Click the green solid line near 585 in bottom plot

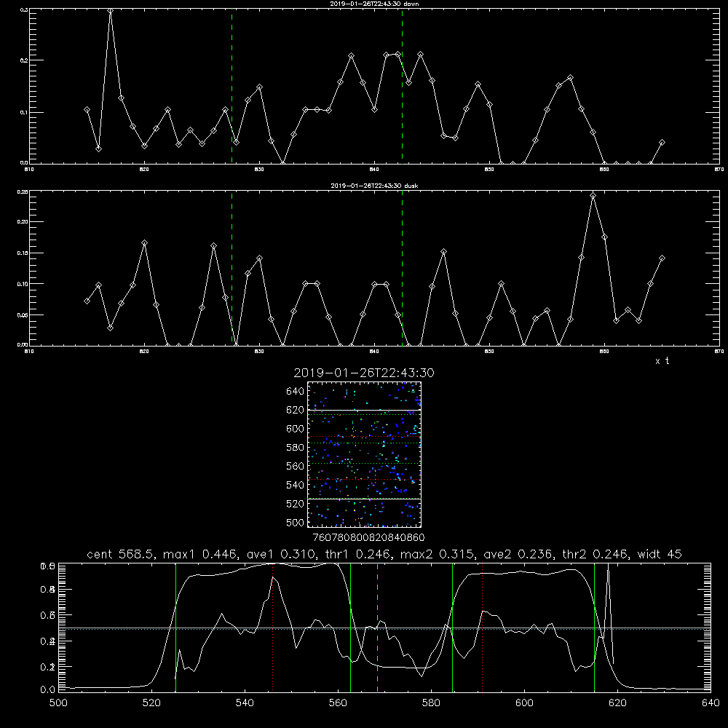click(452, 627)
